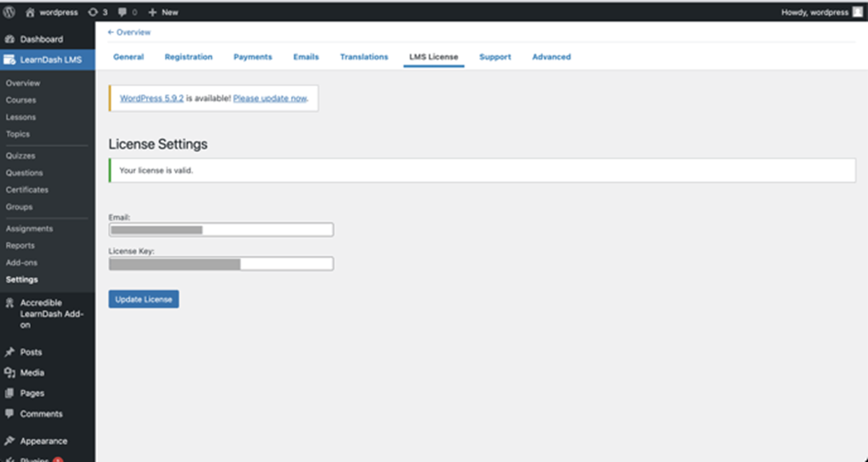
Task: Open the Media menu label
Action: click(x=32, y=372)
